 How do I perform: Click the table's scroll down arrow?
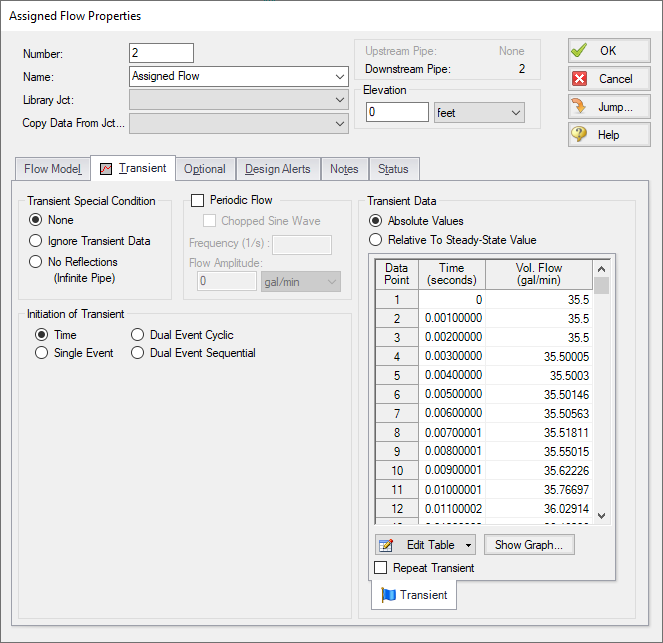coord(601,515)
